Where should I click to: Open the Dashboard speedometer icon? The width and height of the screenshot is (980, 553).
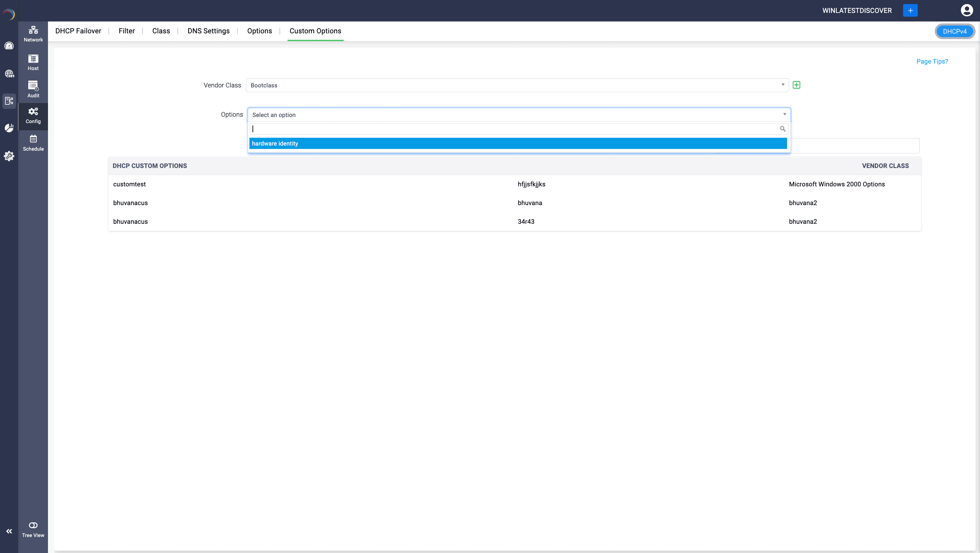click(x=9, y=46)
